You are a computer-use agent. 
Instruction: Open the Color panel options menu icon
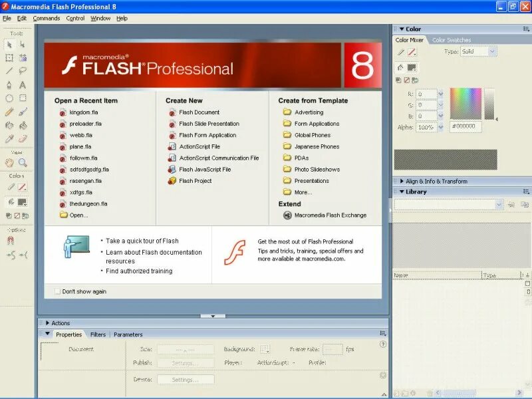(526, 29)
